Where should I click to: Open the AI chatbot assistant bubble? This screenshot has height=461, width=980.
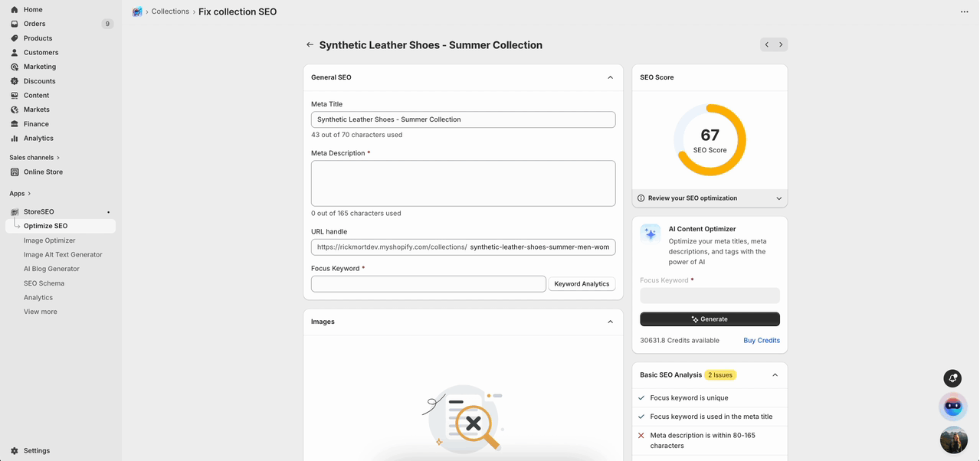coord(952,407)
